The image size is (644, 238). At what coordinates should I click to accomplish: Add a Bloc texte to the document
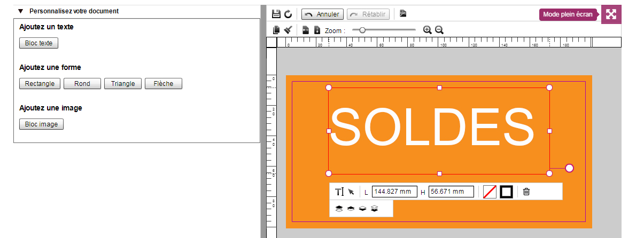pos(38,43)
